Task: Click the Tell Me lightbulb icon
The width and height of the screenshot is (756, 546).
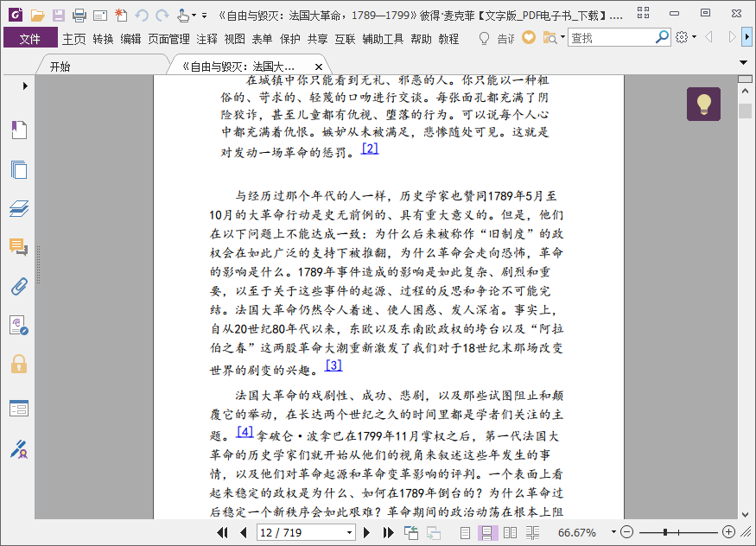Action: point(484,38)
